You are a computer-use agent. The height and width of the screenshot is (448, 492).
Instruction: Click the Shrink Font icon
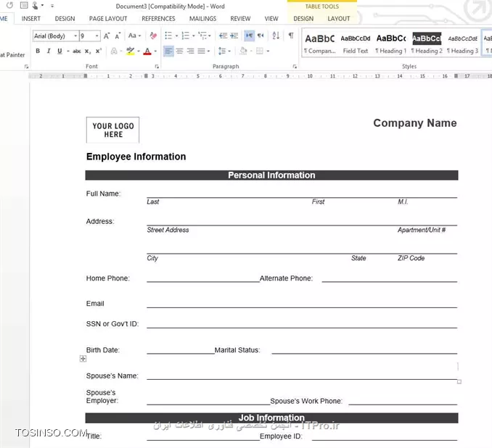[x=118, y=36]
